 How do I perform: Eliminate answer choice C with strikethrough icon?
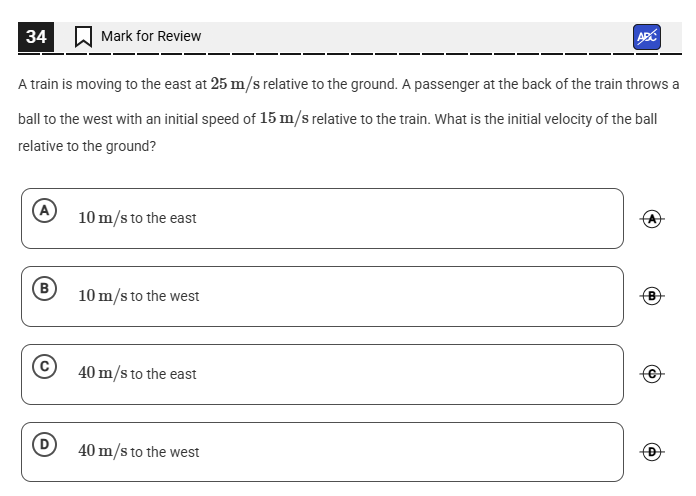(x=653, y=374)
